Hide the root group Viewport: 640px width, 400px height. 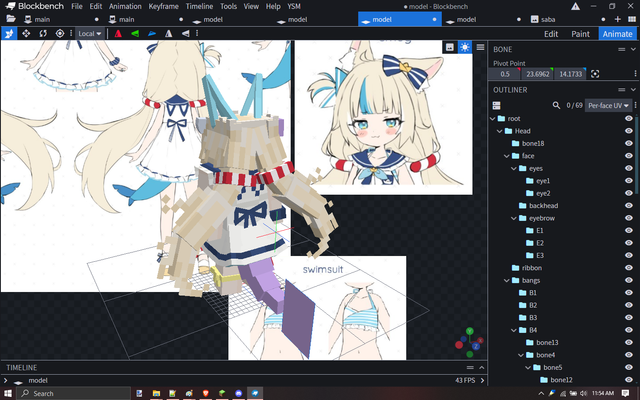coord(629,118)
